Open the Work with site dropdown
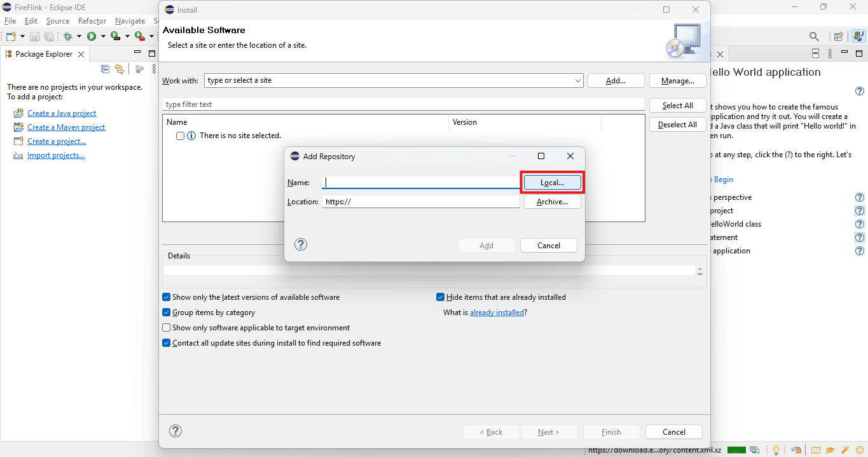The width and height of the screenshot is (868, 457). tap(577, 81)
